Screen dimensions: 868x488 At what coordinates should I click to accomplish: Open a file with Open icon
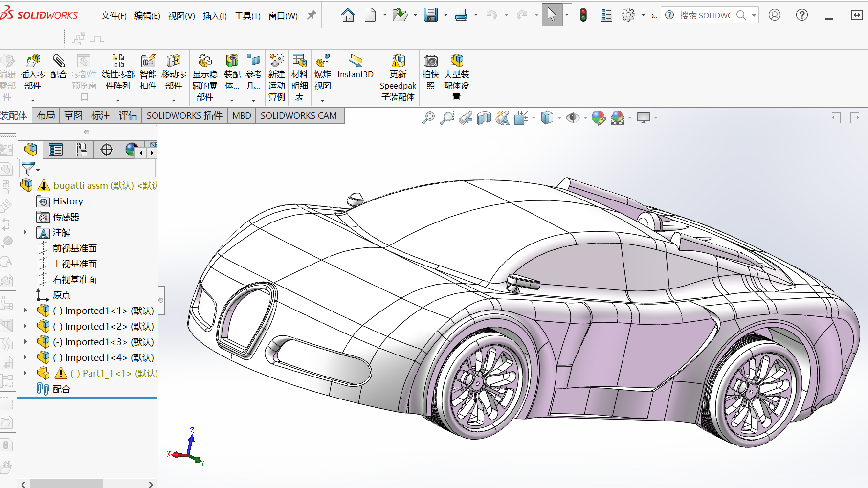400,15
